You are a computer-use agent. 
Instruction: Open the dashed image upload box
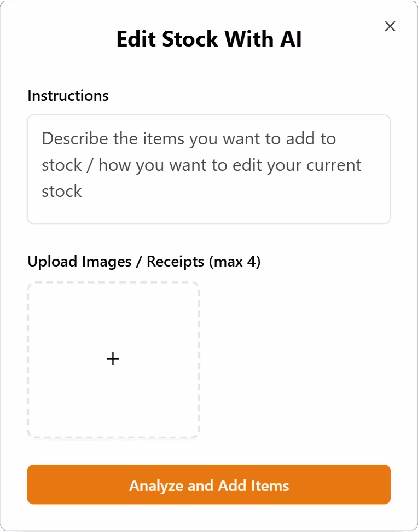pyautogui.click(x=113, y=360)
